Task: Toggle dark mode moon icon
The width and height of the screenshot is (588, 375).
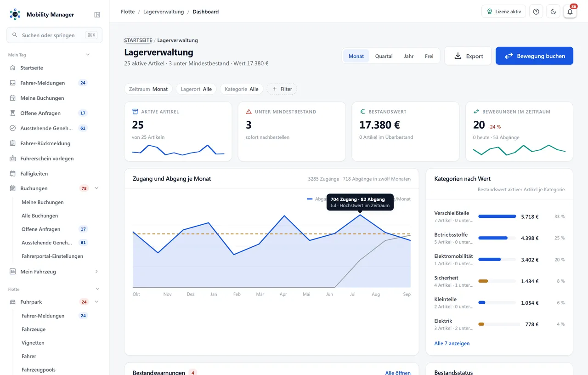Action: click(553, 11)
